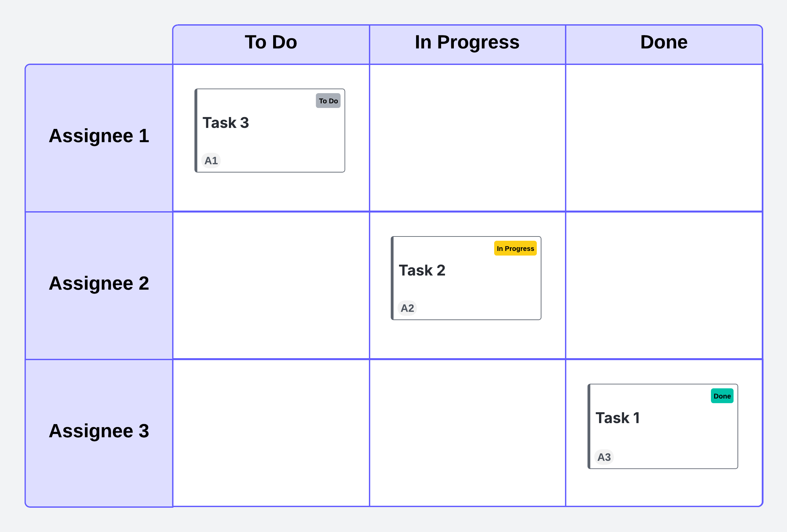Image resolution: width=787 pixels, height=532 pixels.
Task: Click the To Do column header
Action: pos(271,43)
